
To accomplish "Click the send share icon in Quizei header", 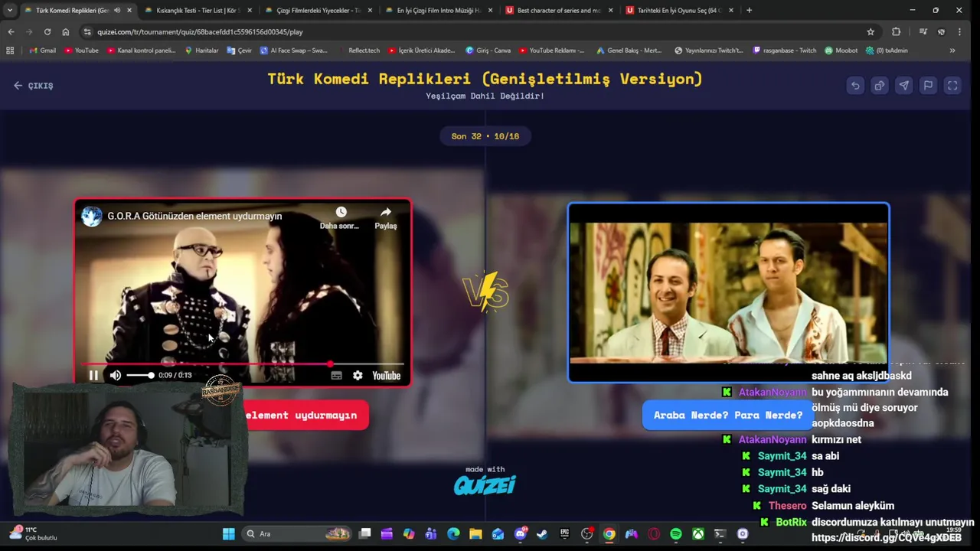I will (904, 86).
